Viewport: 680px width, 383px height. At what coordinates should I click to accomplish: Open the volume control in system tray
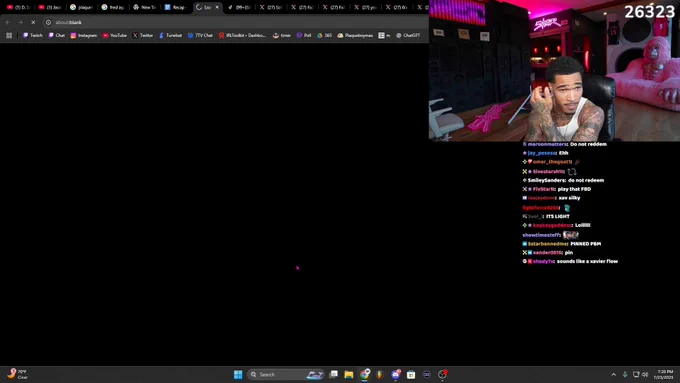[x=645, y=374]
